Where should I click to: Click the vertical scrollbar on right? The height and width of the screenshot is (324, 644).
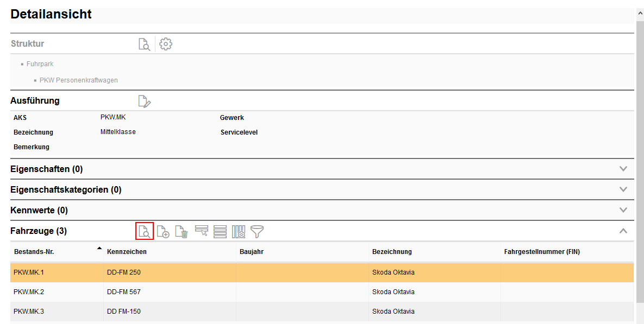[x=639, y=163]
